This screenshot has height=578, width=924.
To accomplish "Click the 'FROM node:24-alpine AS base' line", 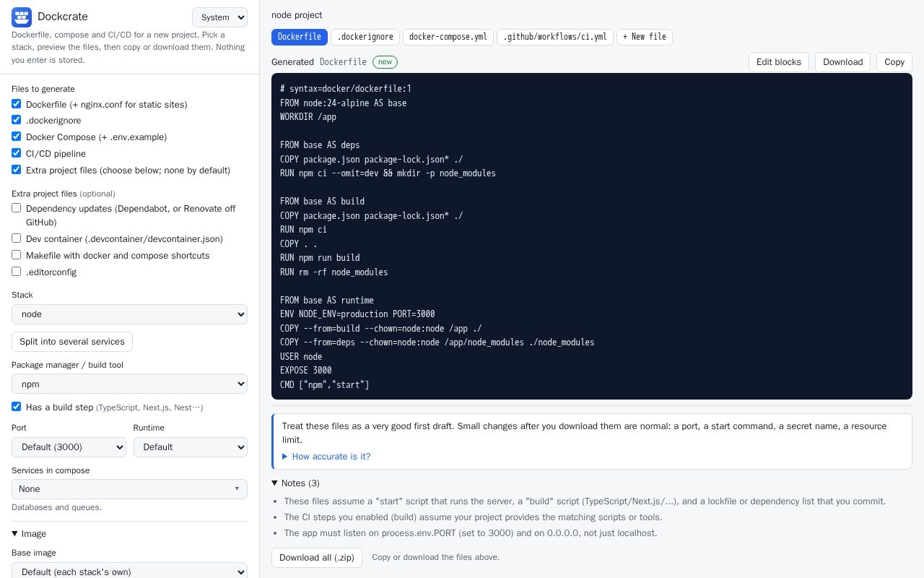I will pyautogui.click(x=344, y=103).
